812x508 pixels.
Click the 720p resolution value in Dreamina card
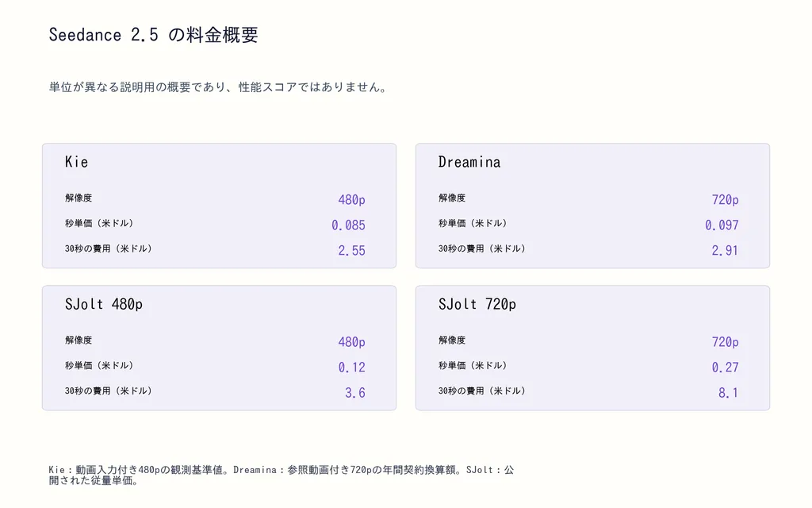725,199
